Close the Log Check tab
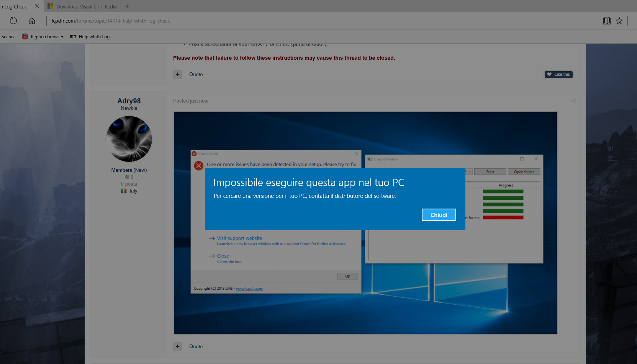Image resolution: width=637 pixels, height=364 pixels. [37, 6]
